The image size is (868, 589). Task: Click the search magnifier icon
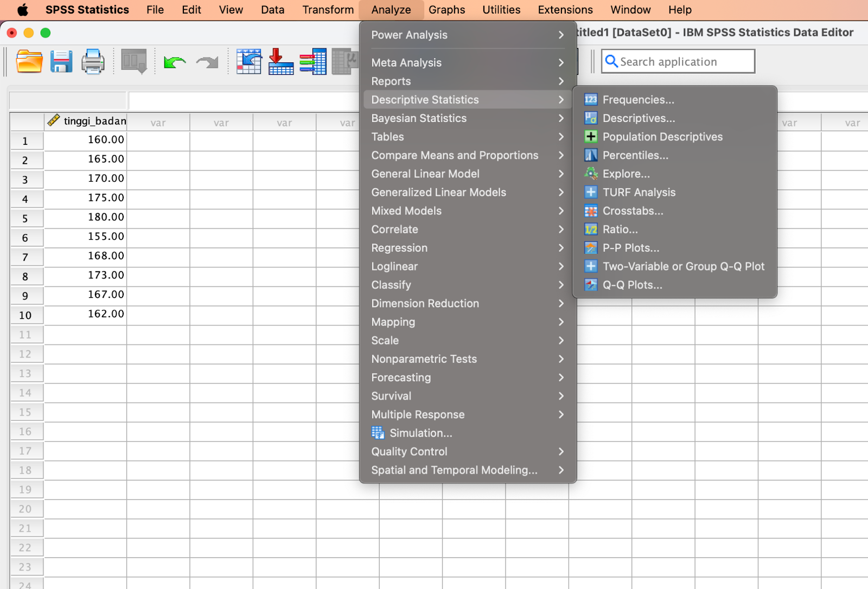point(611,61)
